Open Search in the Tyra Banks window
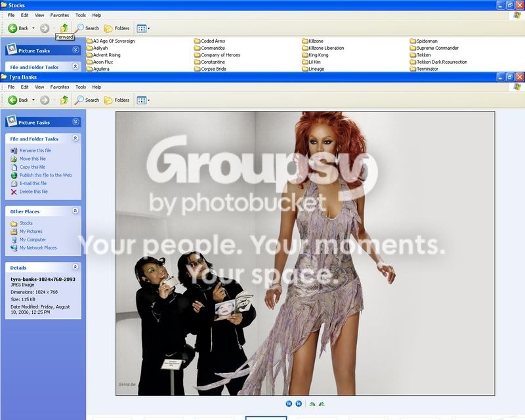 click(x=87, y=100)
